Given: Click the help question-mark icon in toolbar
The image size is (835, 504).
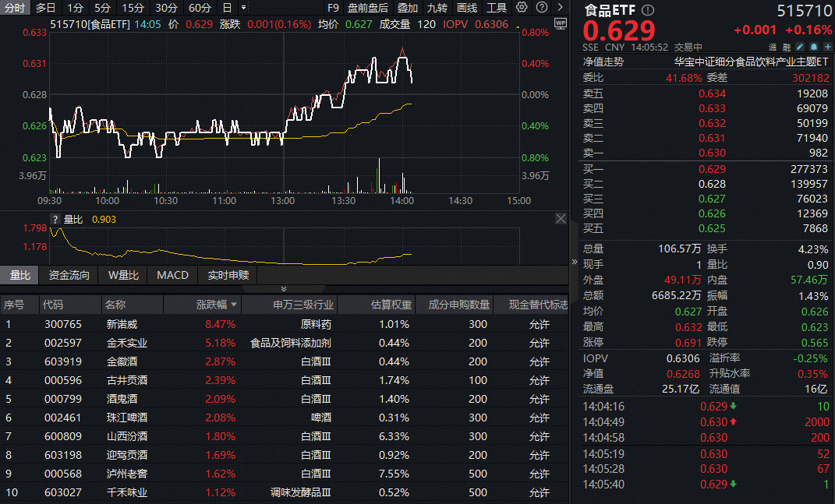Looking at the screenshot, I should (x=541, y=7).
